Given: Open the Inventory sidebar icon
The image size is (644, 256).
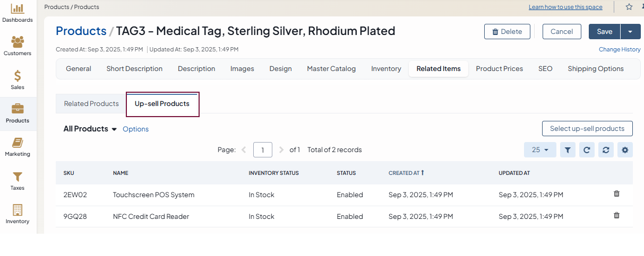Looking at the screenshot, I should (18, 210).
